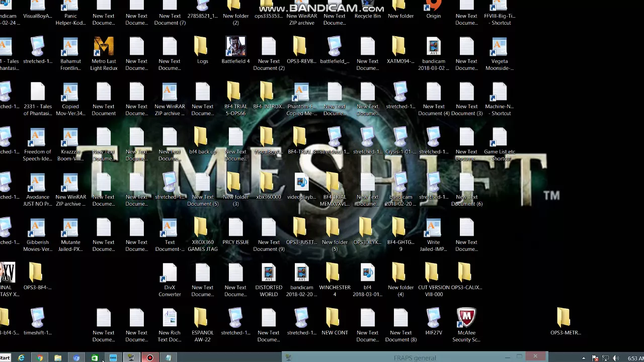Select the Freedom of Speech-Ide document
This screenshot has height=362, width=644.
coord(38,144)
